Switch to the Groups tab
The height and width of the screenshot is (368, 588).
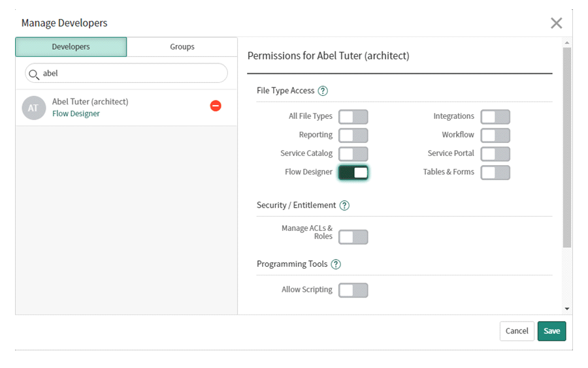tap(182, 47)
